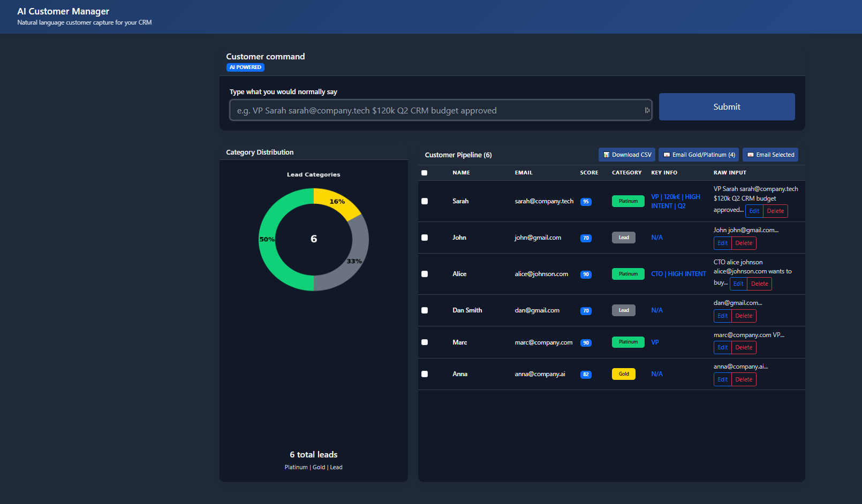Screen dimensions: 862x504
Task: Delete John's lead
Action: pyautogui.click(x=744, y=243)
